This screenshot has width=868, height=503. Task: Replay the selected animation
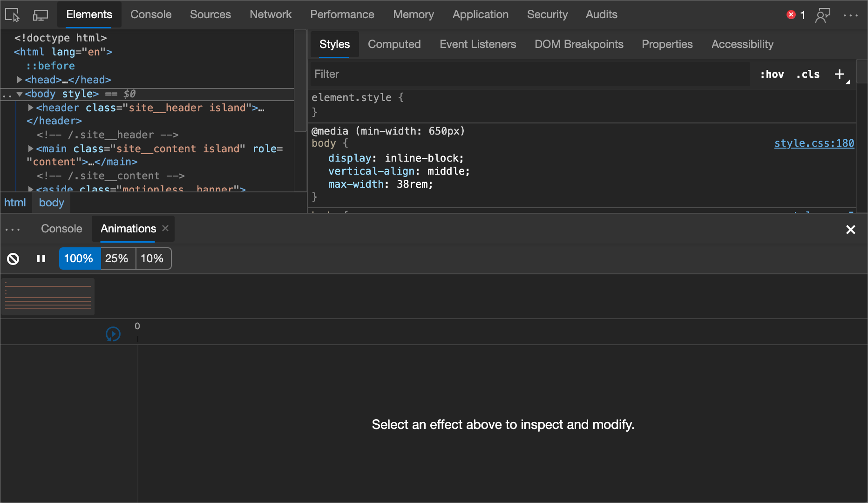pos(113,333)
